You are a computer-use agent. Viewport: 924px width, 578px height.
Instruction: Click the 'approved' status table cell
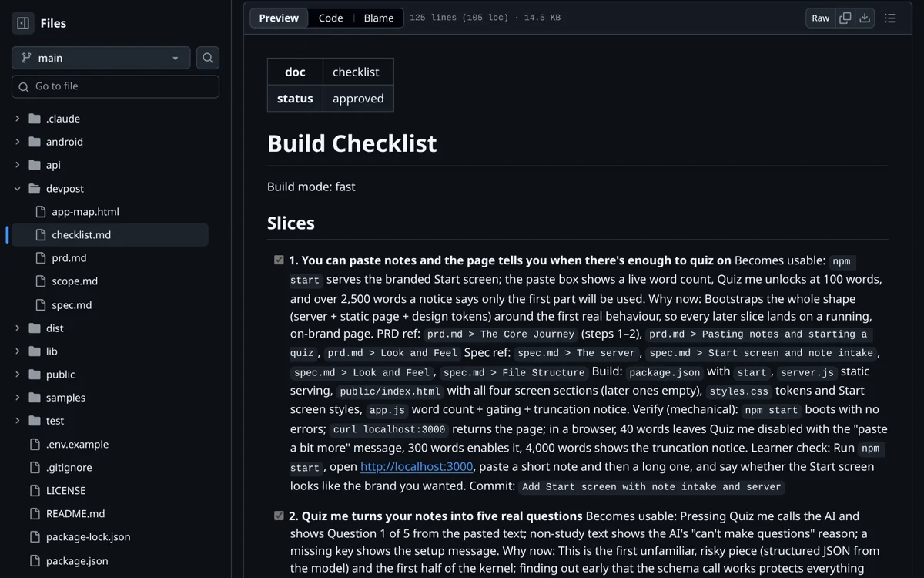(358, 99)
